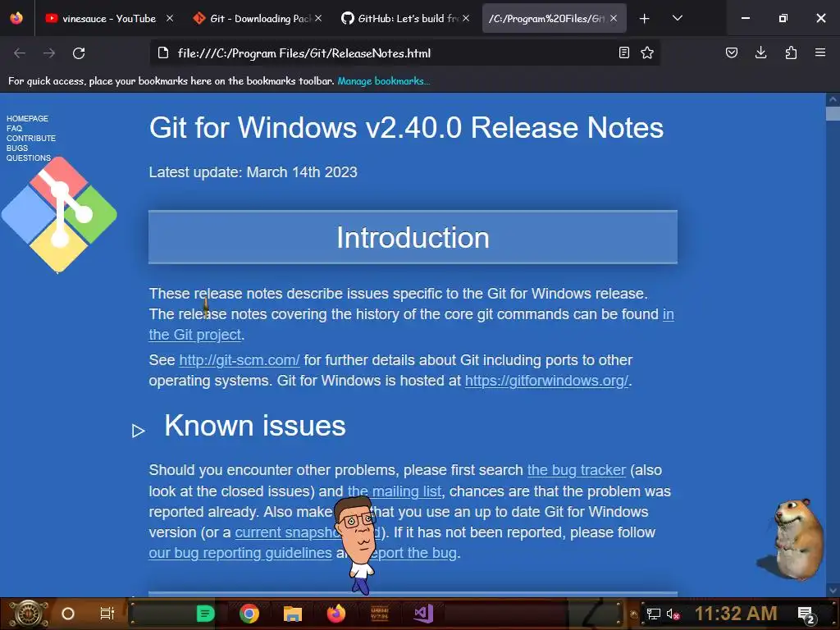The image size is (840, 630).
Task: Click scrollbar down arrow at bottom
Action: [x=833, y=591]
